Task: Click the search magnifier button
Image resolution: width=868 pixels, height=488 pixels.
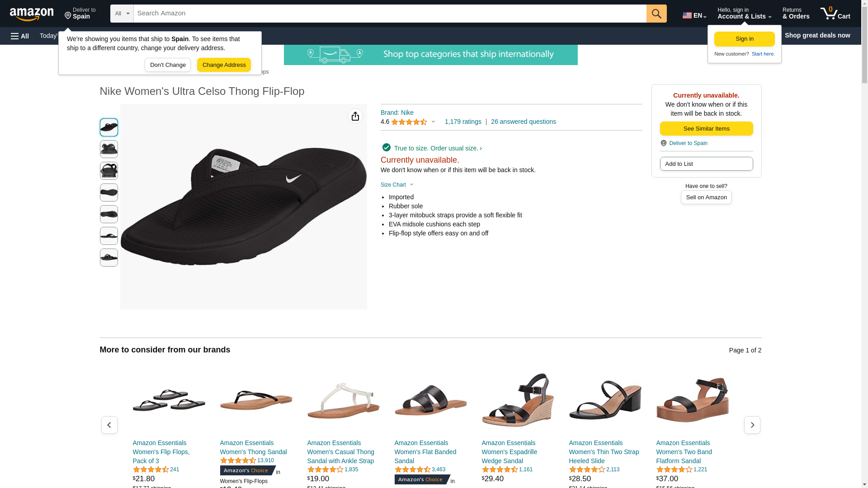Action: coord(656,14)
